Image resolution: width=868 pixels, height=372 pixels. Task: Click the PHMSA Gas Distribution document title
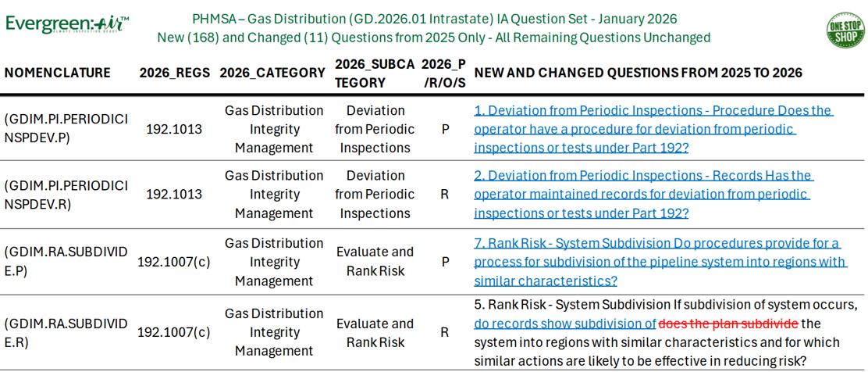pyautogui.click(x=434, y=19)
